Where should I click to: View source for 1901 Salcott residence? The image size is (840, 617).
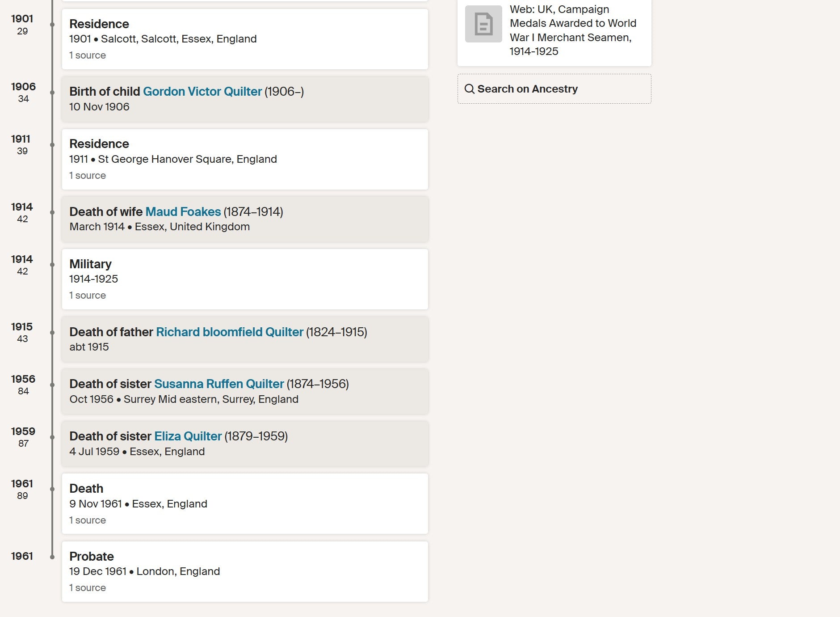click(x=88, y=55)
